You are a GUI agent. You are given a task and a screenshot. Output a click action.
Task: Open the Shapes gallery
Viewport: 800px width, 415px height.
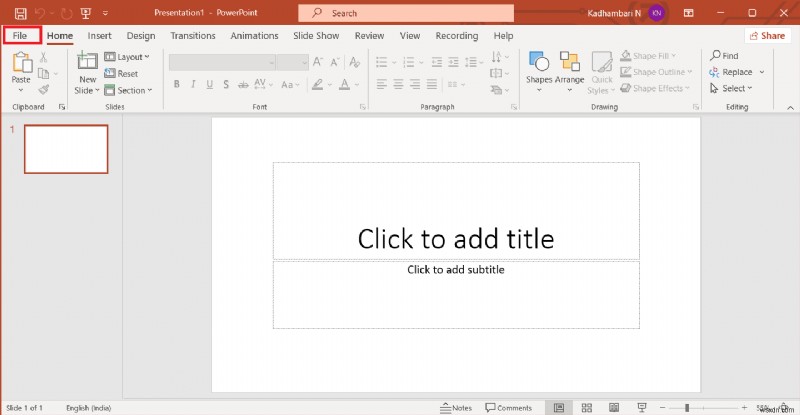click(538, 66)
